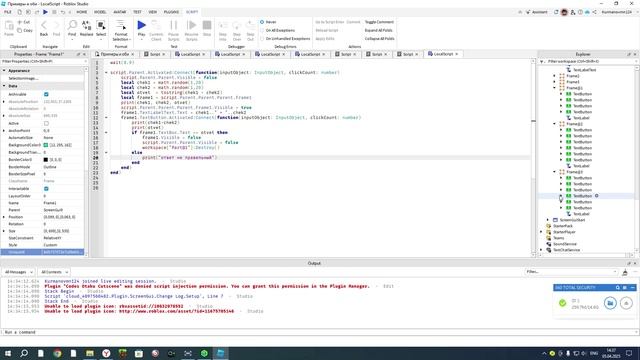The width and height of the screenshot is (640, 360).
Task: Toggle the Interactable checkbox
Action: (46, 189)
